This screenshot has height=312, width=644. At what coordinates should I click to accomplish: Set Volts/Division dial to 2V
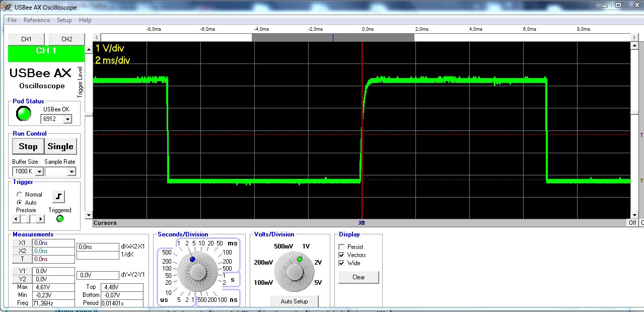pos(318,263)
